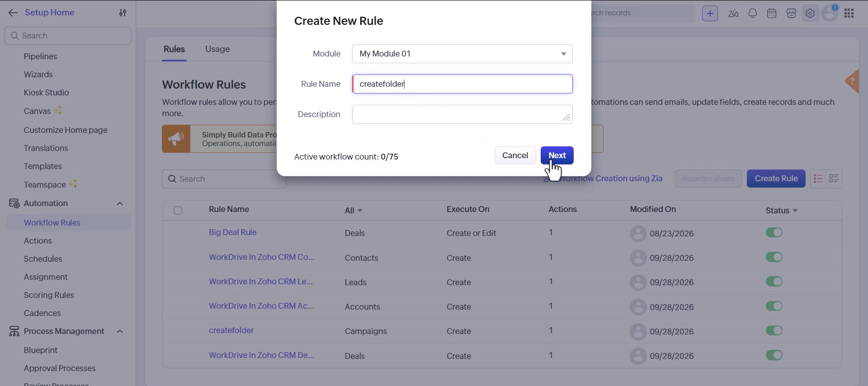Open the Big Deal Rule link
The width and height of the screenshot is (868, 386).
233,232
